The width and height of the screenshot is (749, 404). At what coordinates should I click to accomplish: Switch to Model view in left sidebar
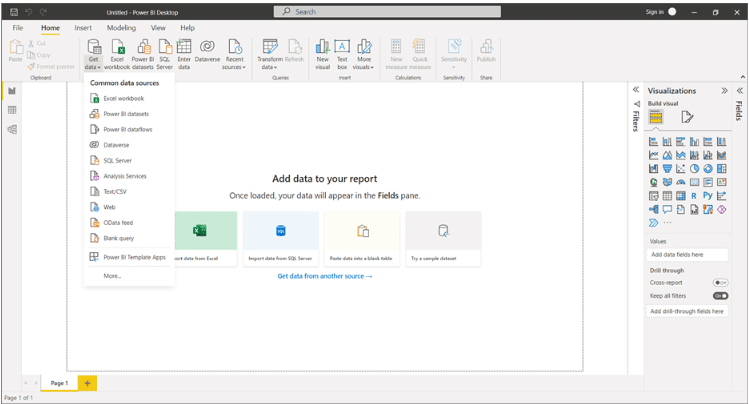click(12, 129)
